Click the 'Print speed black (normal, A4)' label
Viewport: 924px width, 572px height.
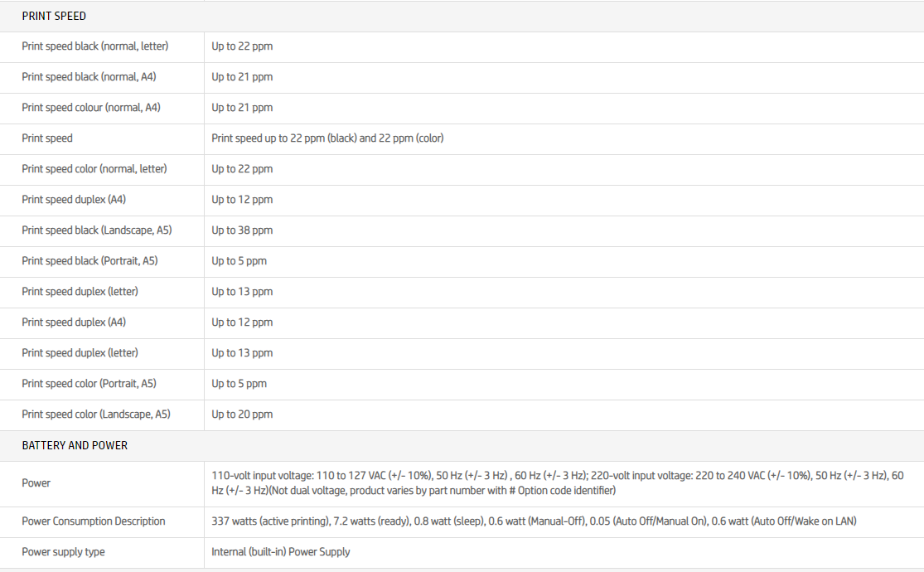[x=89, y=77]
